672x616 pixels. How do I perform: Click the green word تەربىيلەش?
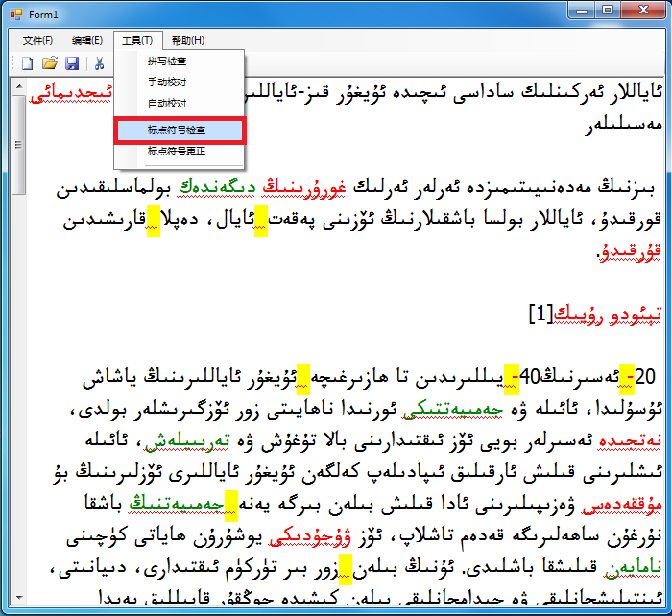(187, 441)
